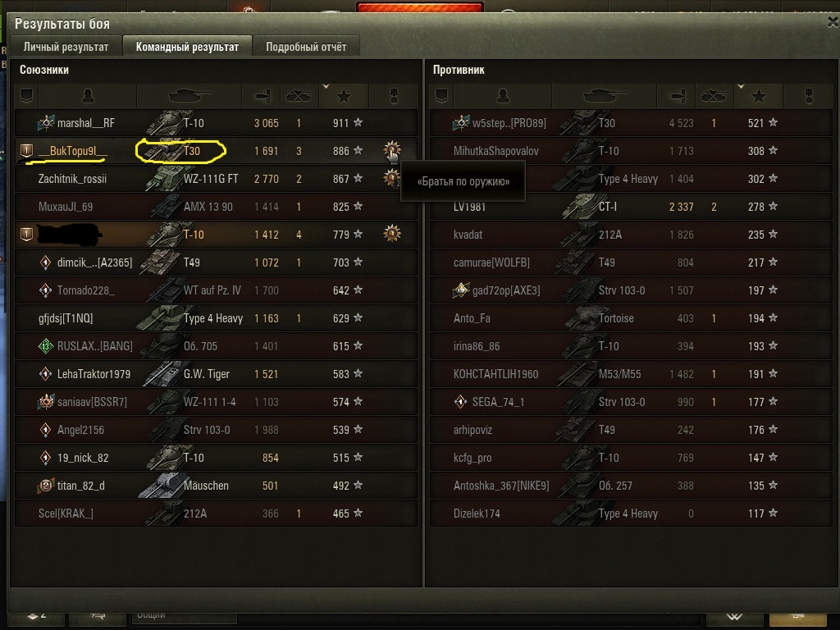Sort enemy team by vehicle tank icon
This screenshot has width=840, height=630.
point(605,97)
